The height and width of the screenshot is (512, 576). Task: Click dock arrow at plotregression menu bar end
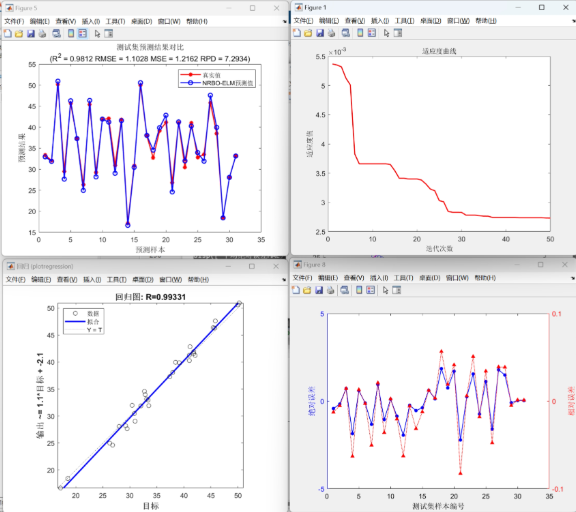tap(284, 280)
